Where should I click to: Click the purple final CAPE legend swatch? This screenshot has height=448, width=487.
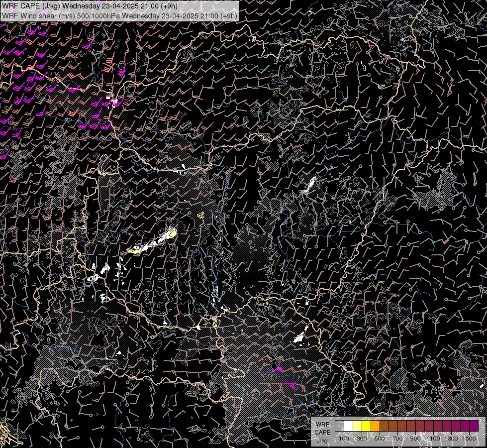(474, 426)
